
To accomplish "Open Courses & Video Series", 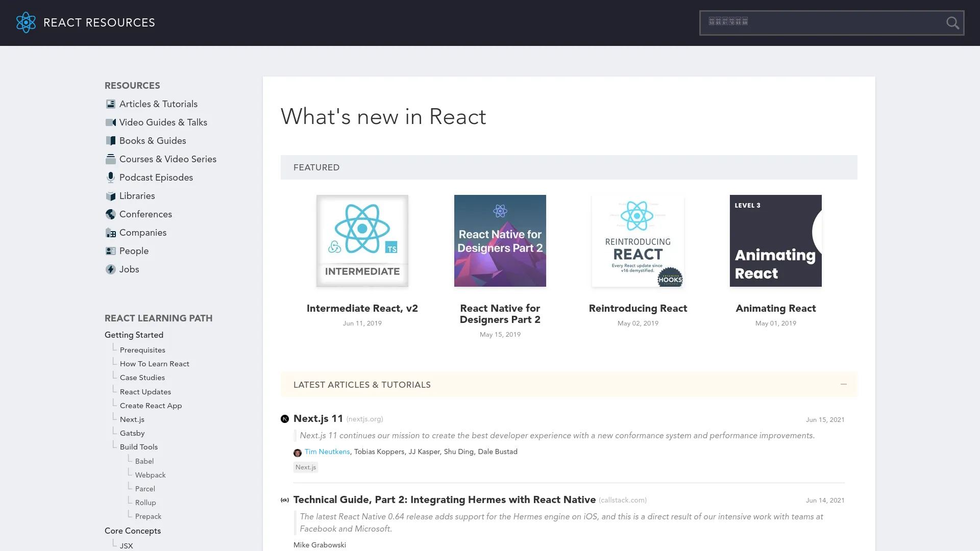I will coord(168,159).
